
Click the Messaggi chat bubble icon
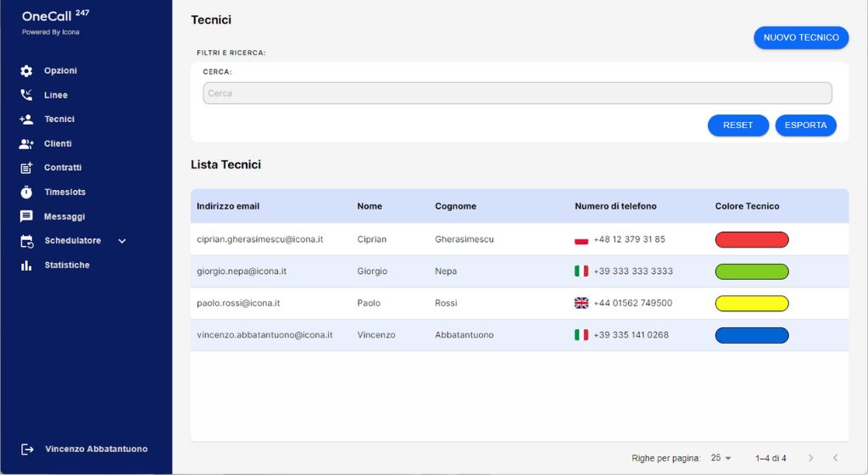pyautogui.click(x=26, y=217)
